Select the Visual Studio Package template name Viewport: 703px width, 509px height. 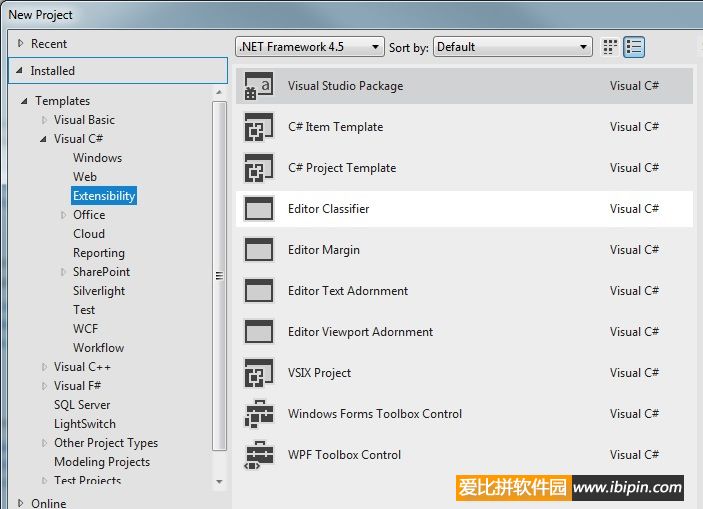[345, 86]
